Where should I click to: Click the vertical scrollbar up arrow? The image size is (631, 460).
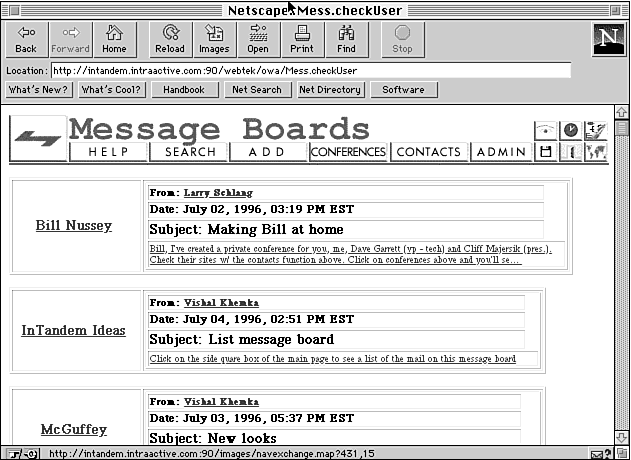(621, 112)
